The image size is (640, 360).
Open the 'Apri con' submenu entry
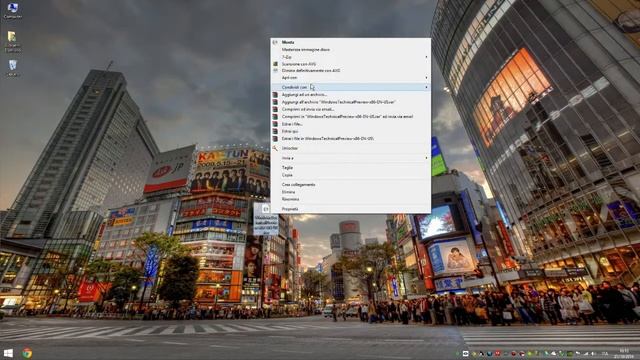tap(351, 78)
